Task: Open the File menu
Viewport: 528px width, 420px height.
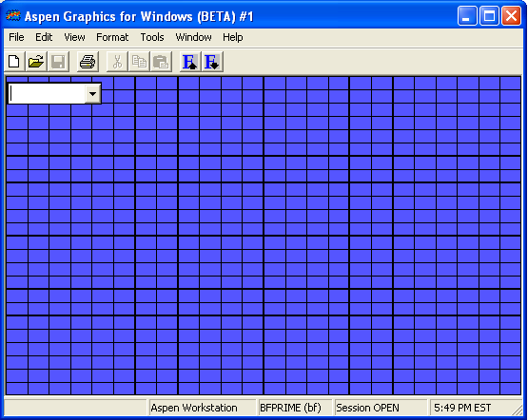Action: tap(16, 37)
